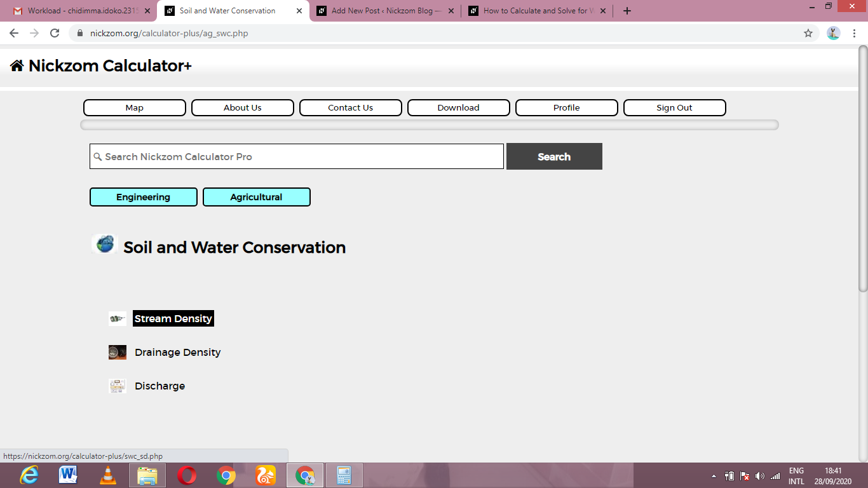Switch to How to Calculate and Solve tab
This screenshot has width=868, height=488.
tap(537, 11)
